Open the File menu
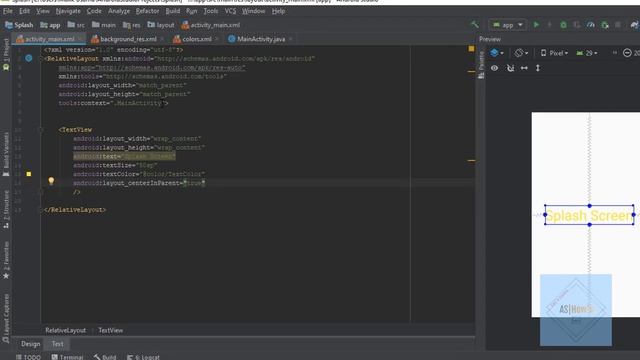640x360 pixels. (x=8, y=11)
